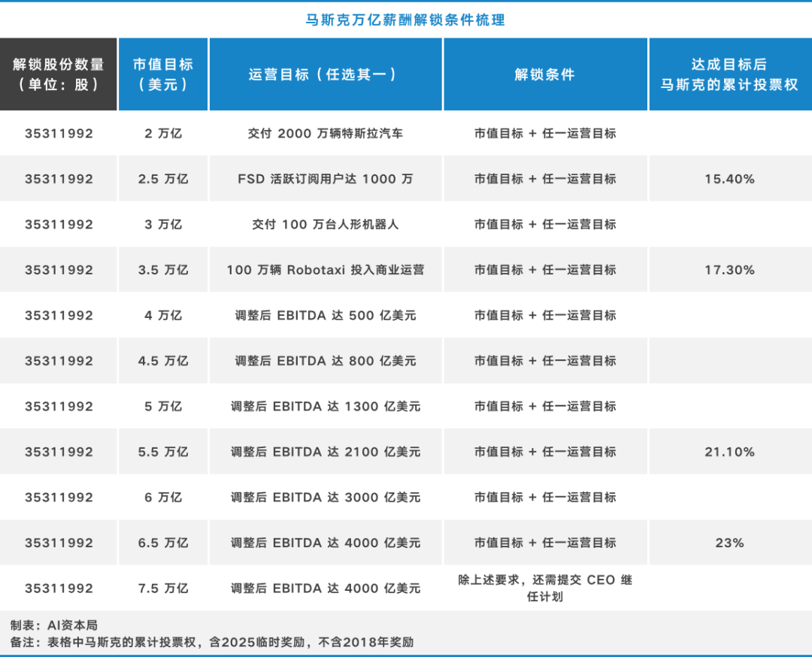The image size is (812, 657).
Task: Click the 2 万亿 market cap cell
Action: 163,134
